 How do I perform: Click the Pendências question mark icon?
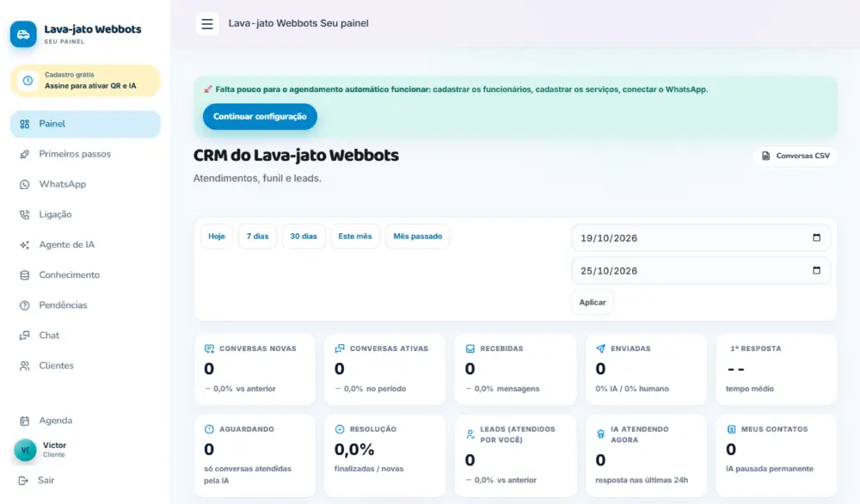tap(25, 305)
